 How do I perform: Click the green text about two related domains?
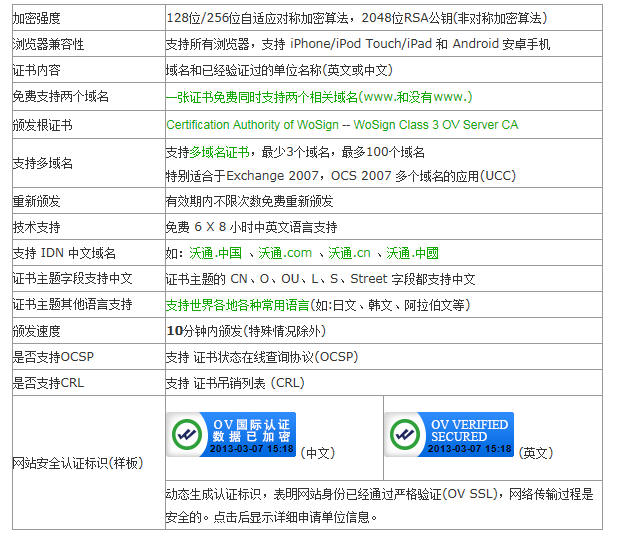(x=319, y=97)
